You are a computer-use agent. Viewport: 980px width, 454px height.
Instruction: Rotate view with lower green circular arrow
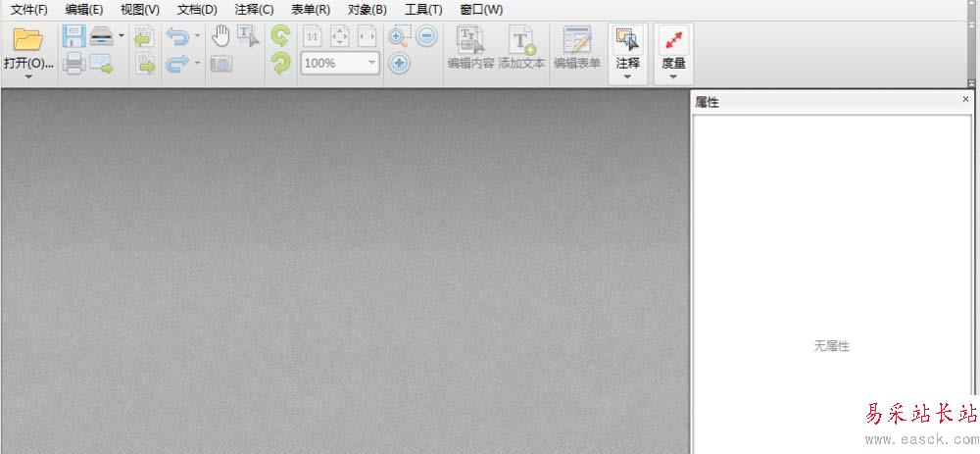(x=280, y=63)
